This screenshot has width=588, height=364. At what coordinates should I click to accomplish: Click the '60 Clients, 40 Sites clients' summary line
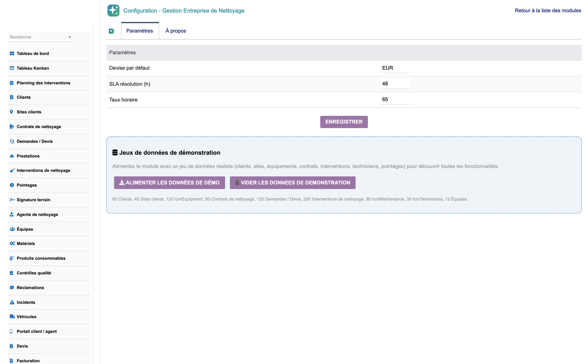pos(290,199)
